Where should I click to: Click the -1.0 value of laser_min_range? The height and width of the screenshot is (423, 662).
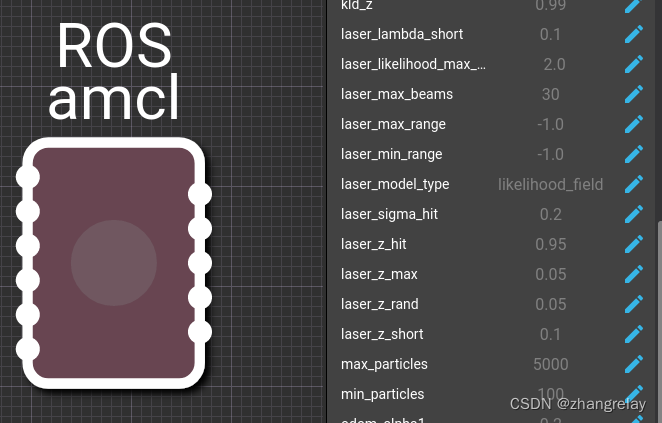click(x=551, y=154)
